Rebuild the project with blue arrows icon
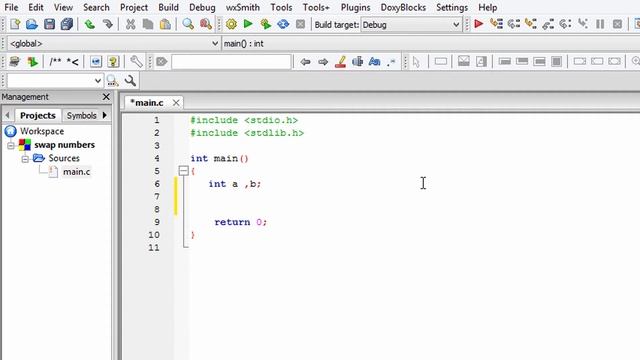The height and width of the screenshot is (360, 640). tap(283, 24)
